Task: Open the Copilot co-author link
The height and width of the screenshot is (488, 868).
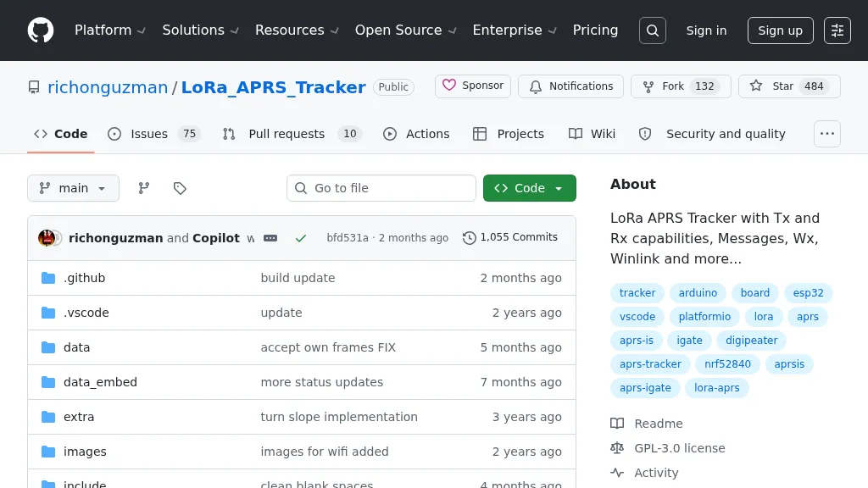Action: (x=216, y=238)
